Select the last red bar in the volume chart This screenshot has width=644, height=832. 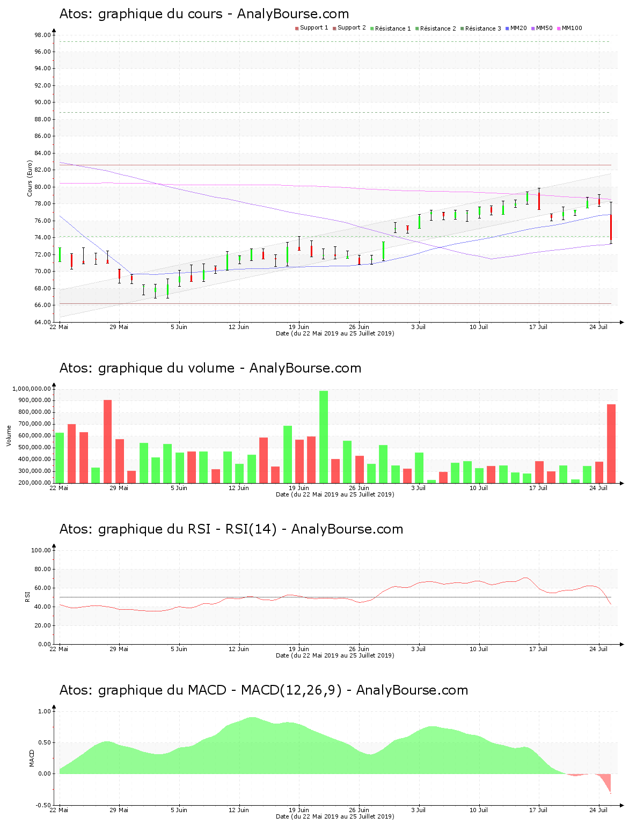pos(611,443)
